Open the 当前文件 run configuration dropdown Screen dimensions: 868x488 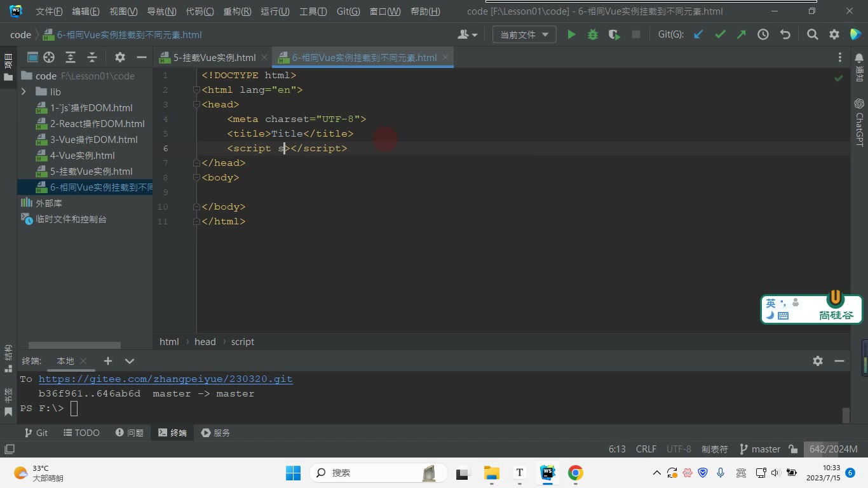(524, 35)
